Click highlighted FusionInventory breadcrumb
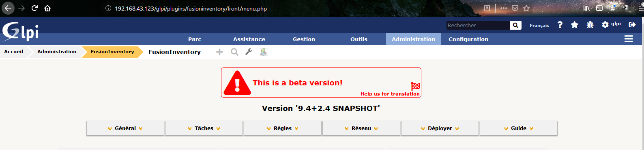Image resolution: width=644 pixels, height=150 pixels. (112, 52)
